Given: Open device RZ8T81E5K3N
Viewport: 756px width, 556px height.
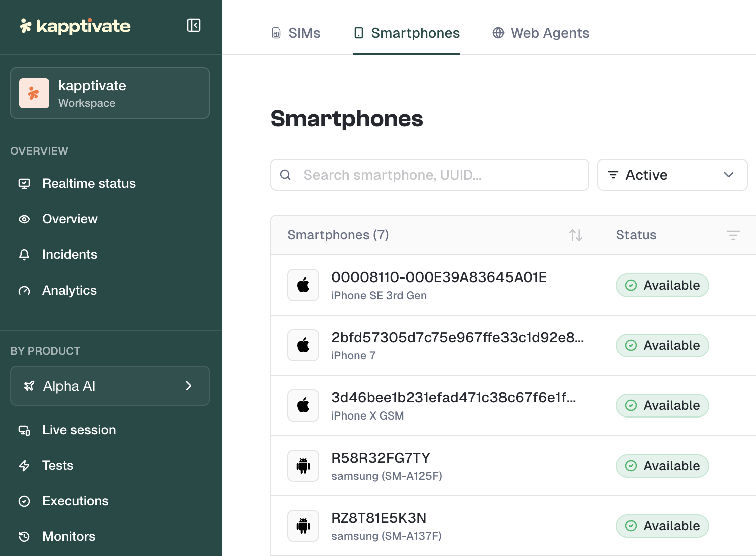Looking at the screenshot, I should click(x=379, y=518).
